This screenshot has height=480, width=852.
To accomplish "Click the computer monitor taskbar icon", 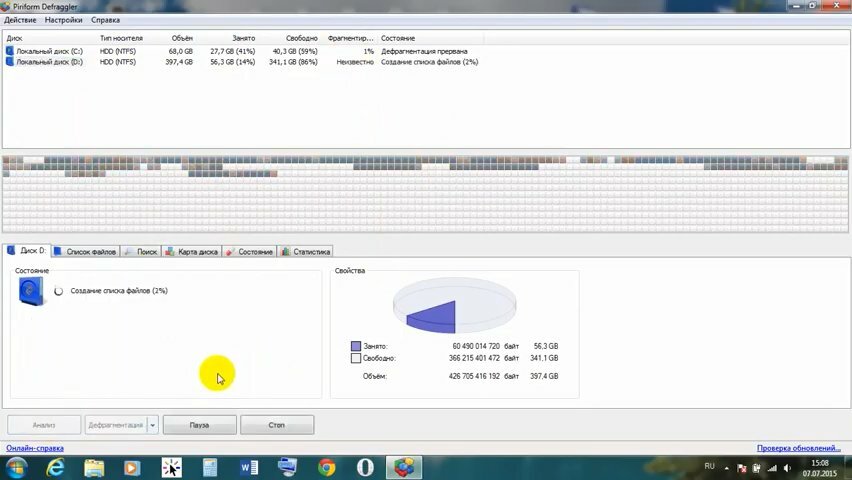I will (287, 467).
